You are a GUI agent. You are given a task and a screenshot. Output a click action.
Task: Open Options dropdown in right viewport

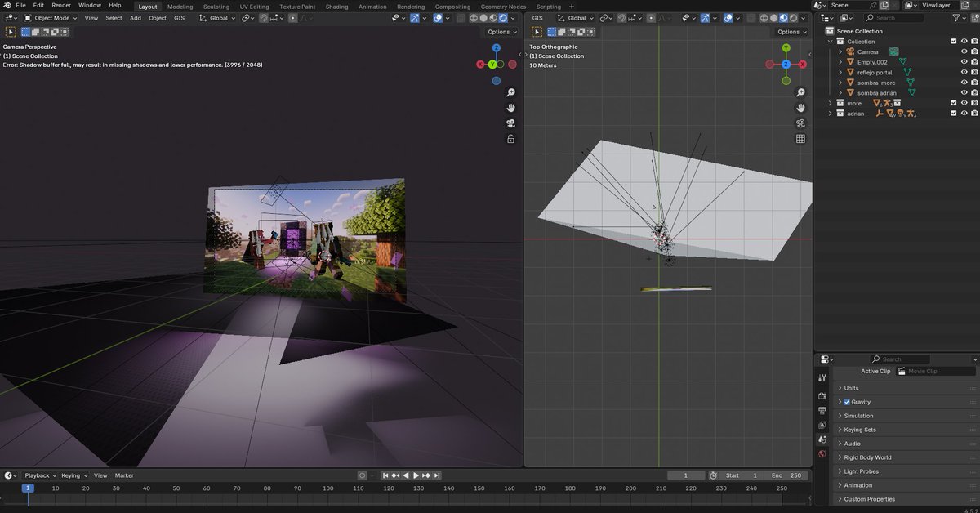point(791,32)
